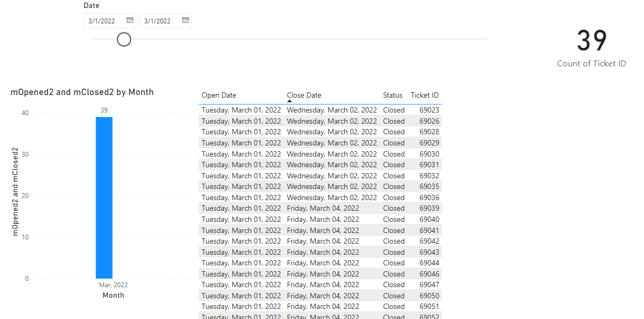Open the start date calendar picker icon

pyautogui.click(x=130, y=20)
